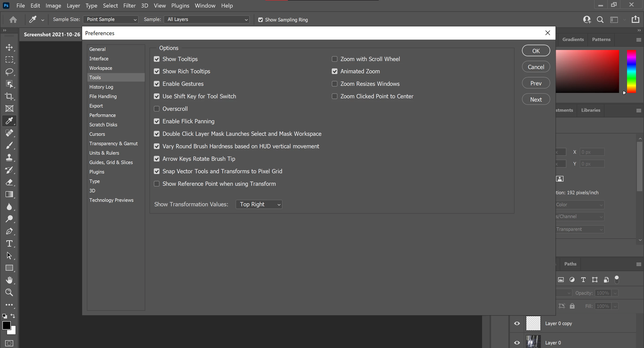This screenshot has height=348, width=644.
Task: Enable Zoom with Scroll Wheel
Action: coord(334,59)
